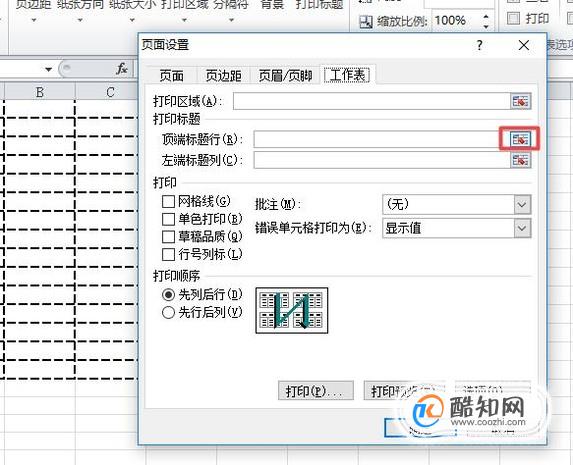Close the 页面设置 dialog
Viewport: 573px width, 465px height.
click(524, 45)
